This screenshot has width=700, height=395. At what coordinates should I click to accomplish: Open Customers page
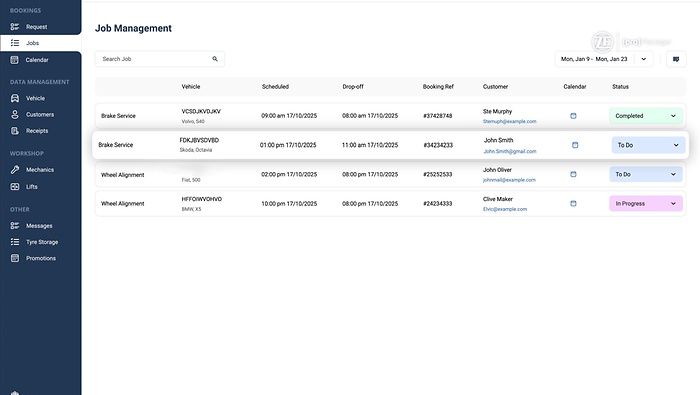(x=40, y=115)
